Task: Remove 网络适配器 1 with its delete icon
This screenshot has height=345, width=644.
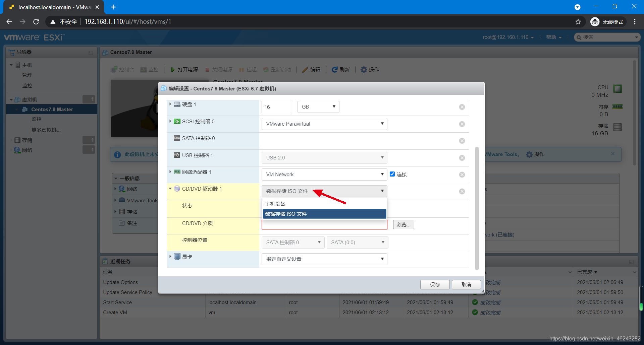Action: coord(462,175)
